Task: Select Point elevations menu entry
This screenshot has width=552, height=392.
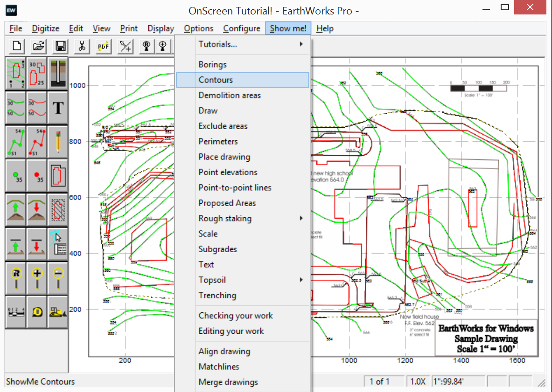Action: pyautogui.click(x=243, y=172)
